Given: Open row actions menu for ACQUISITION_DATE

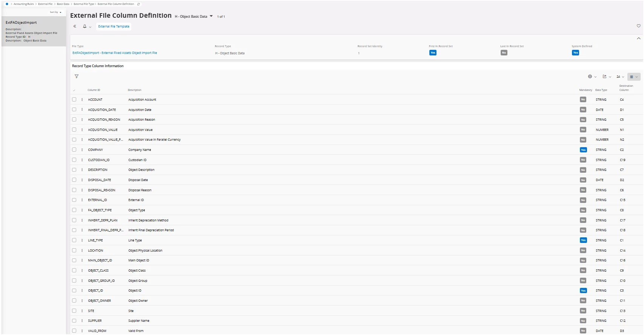Looking at the screenshot, I should tap(82, 110).
